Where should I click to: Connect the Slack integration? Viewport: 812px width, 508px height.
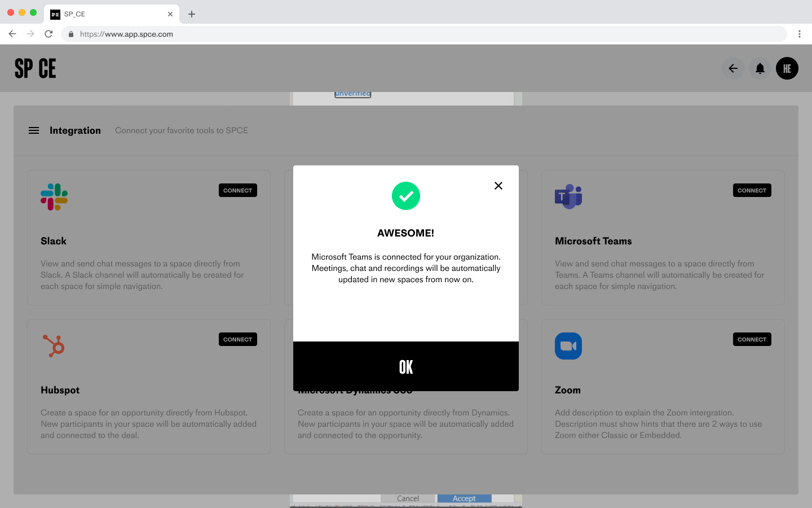(237, 190)
